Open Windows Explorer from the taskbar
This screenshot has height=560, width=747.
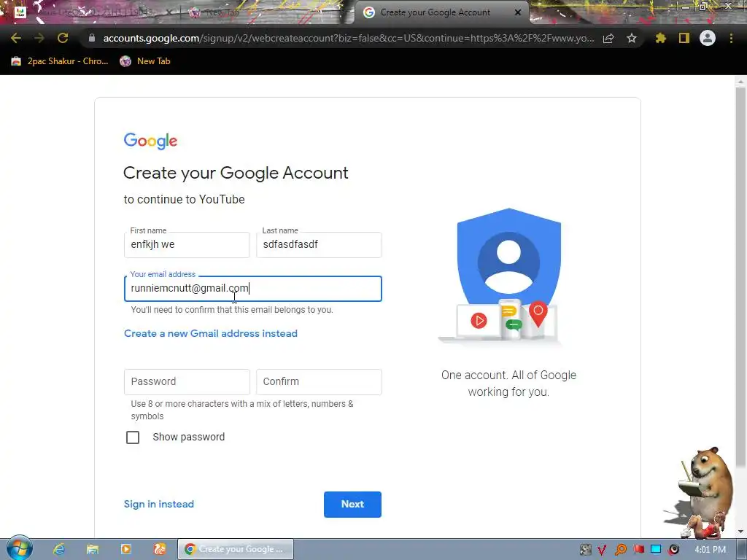93,550
